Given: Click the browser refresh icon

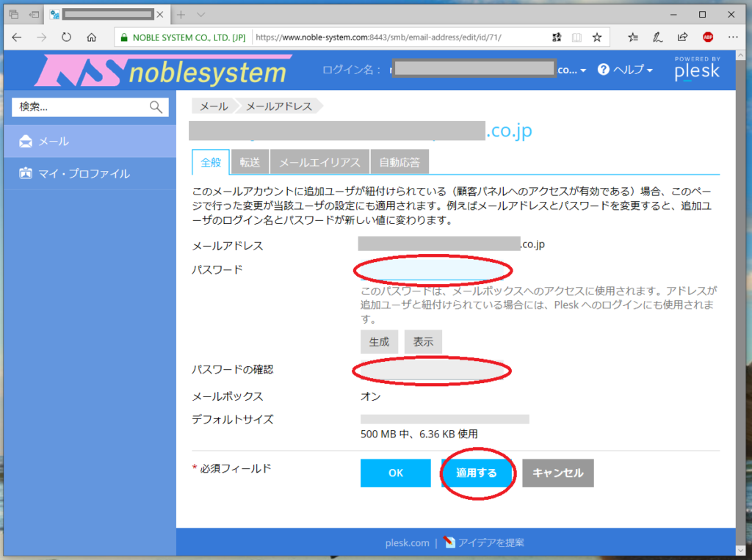Looking at the screenshot, I should (67, 37).
